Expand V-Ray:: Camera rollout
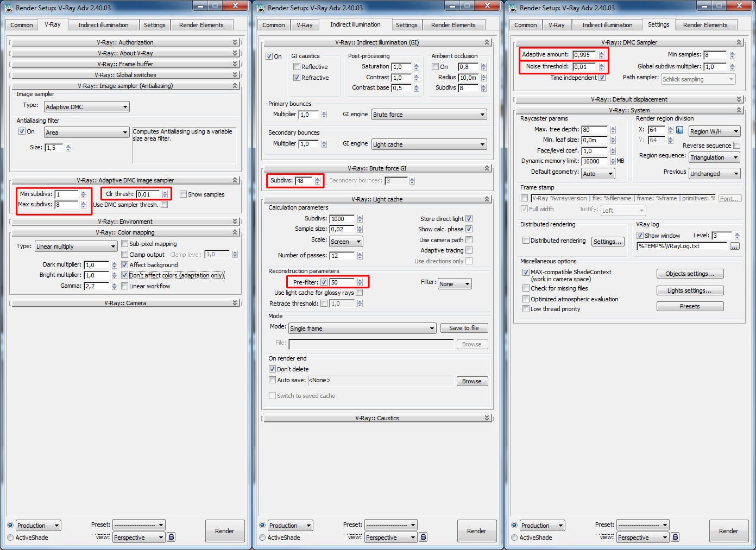The image size is (756, 550). tap(125, 303)
